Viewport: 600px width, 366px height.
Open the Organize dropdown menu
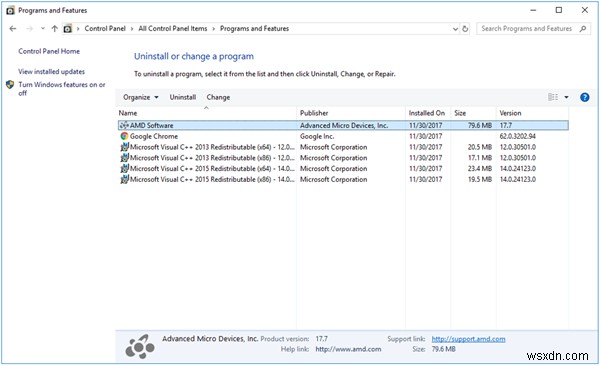[x=140, y=97]
